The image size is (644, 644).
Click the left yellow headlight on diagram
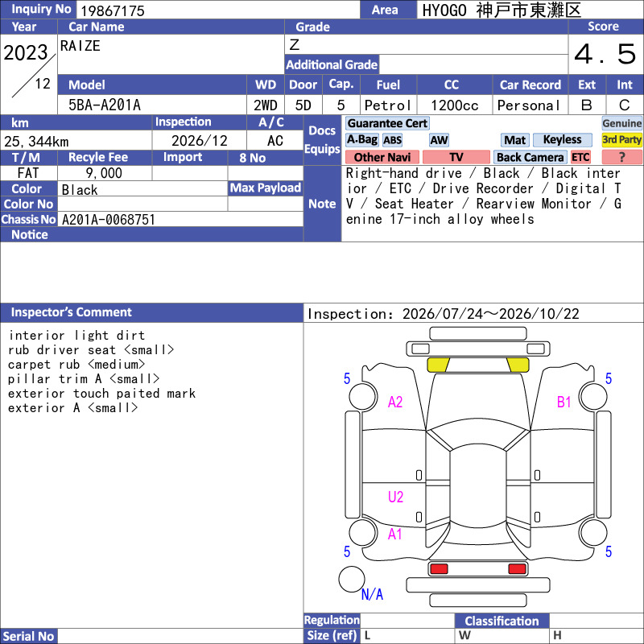438,365
